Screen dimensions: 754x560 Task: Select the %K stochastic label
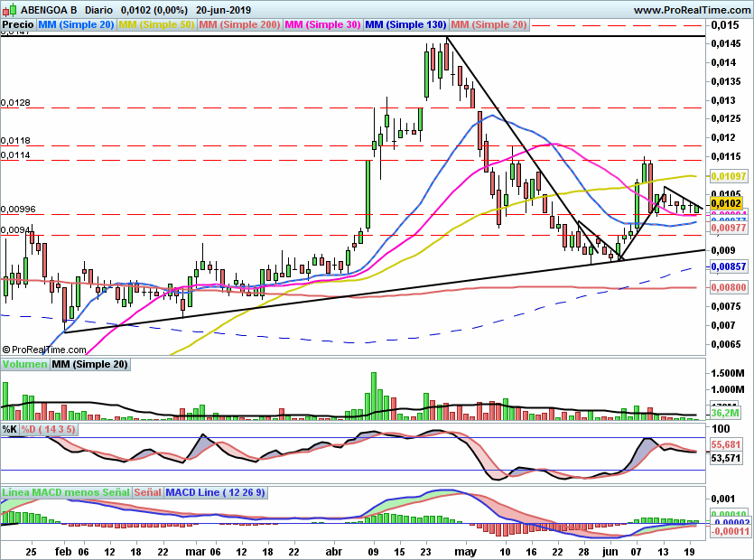pos(10,429)
